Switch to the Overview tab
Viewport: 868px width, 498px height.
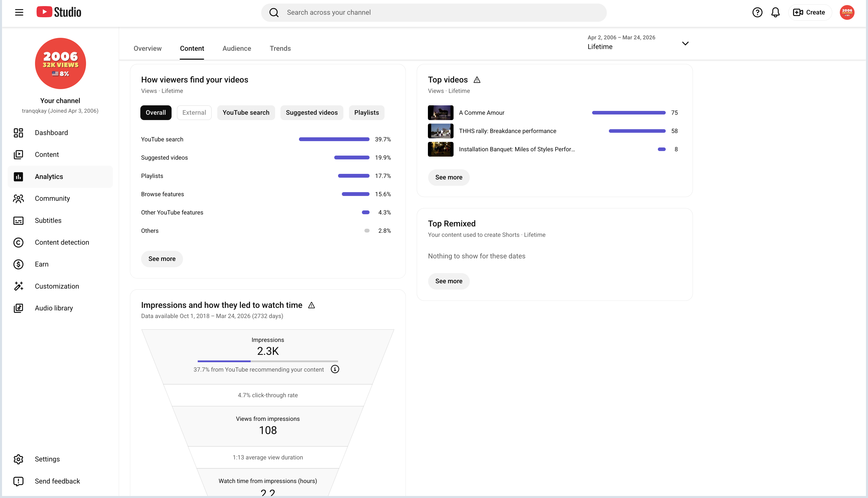(147, 48)
